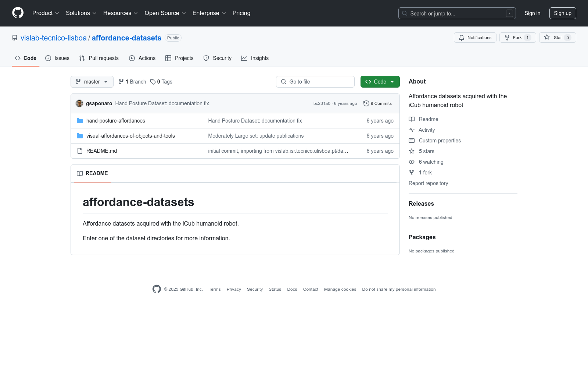Click the clock history icon near Commits
The width and height of the screenshot is (588, 368).
click(366, 103)
